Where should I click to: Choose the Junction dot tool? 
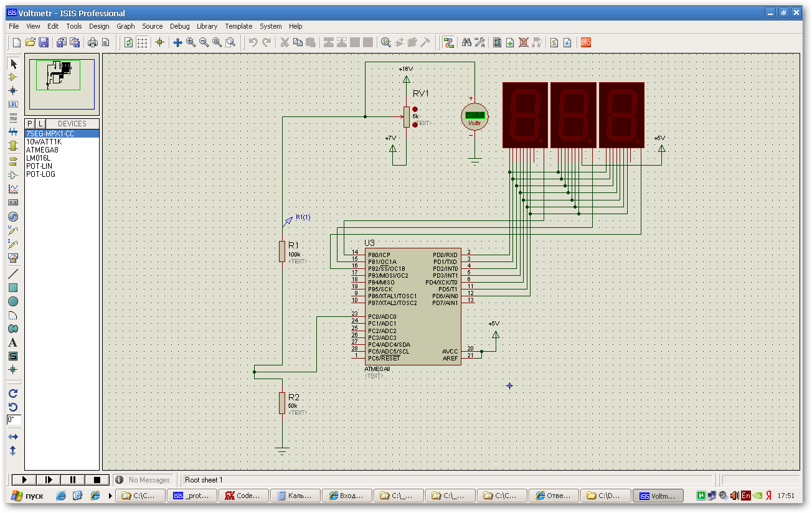click(x=13, y=91)
